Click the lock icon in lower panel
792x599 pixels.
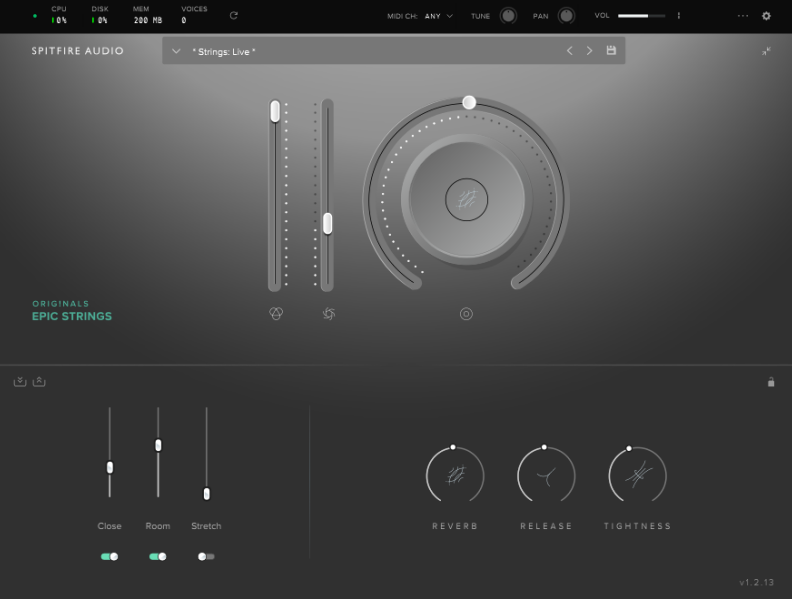770,382
